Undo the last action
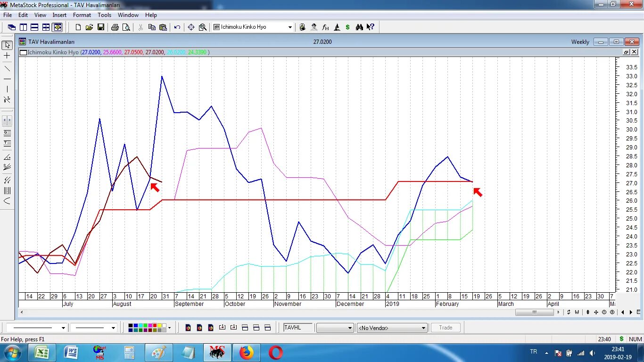 pyautogui.click(x=177, y=27)
